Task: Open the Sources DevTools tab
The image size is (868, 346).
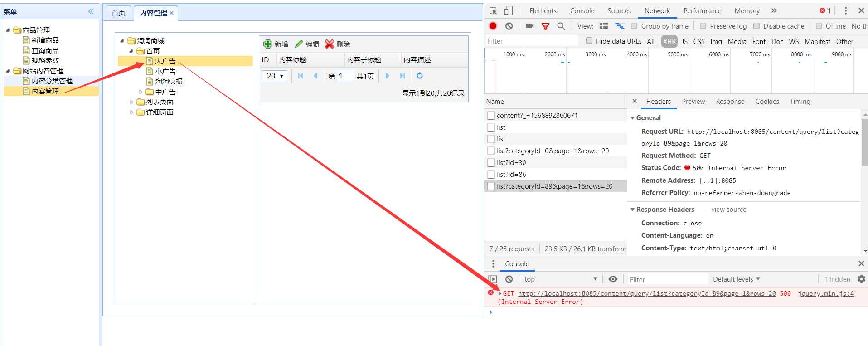Action: 619,10
